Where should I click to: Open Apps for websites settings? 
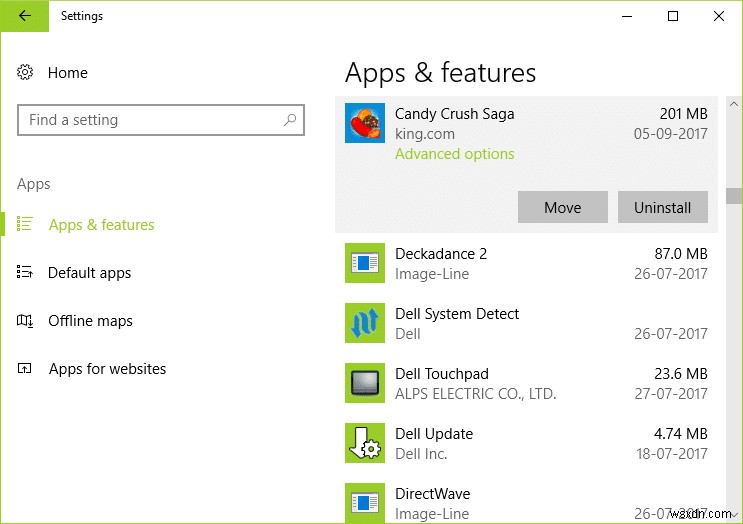click(x=108, y=369)
